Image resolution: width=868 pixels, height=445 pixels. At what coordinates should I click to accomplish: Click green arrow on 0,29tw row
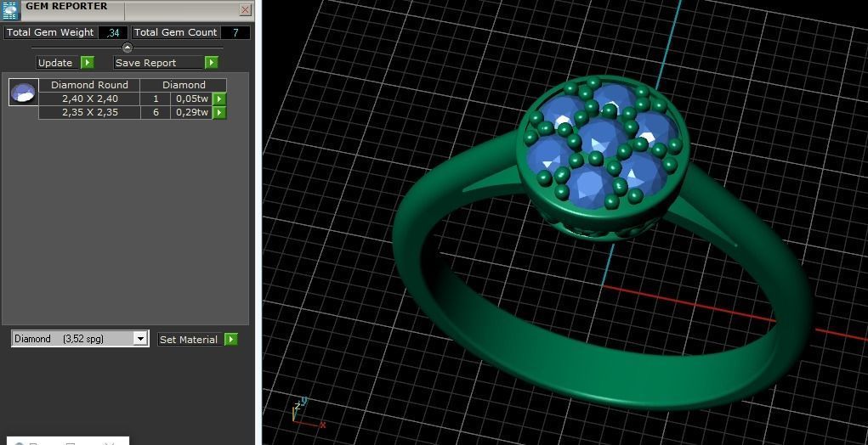click(x=219, y=112)
